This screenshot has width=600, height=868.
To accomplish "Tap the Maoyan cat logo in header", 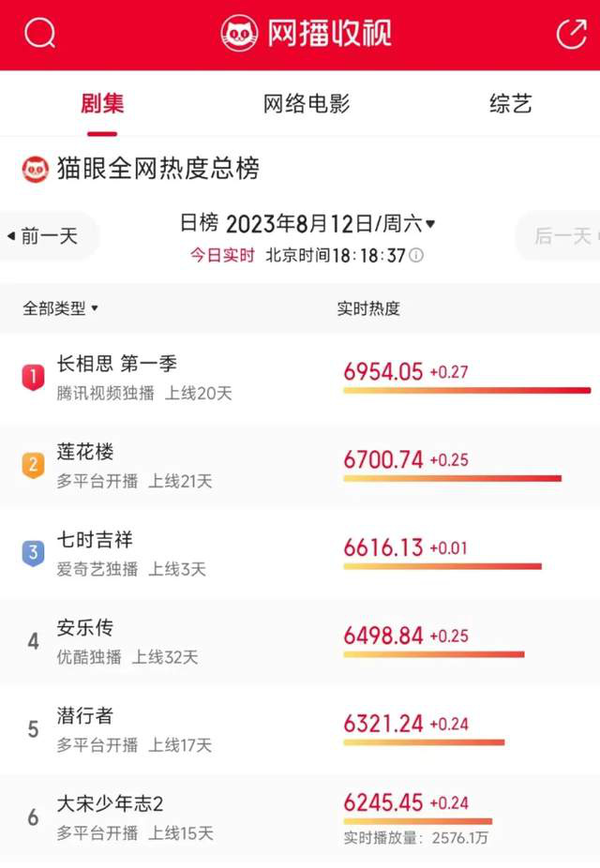I will 239,34.
